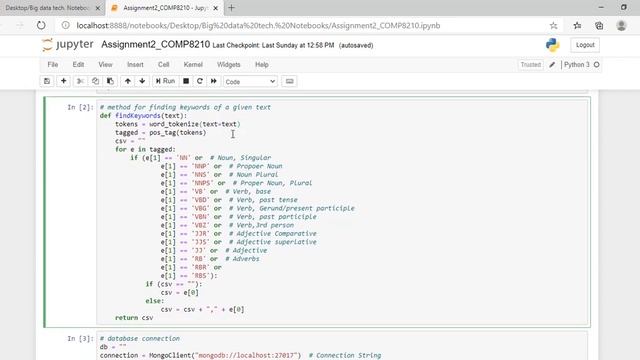The height and width of the screenshot is (360, 640).
Task: Move selected cell up arrow
Action: click(x=127, y=81)
